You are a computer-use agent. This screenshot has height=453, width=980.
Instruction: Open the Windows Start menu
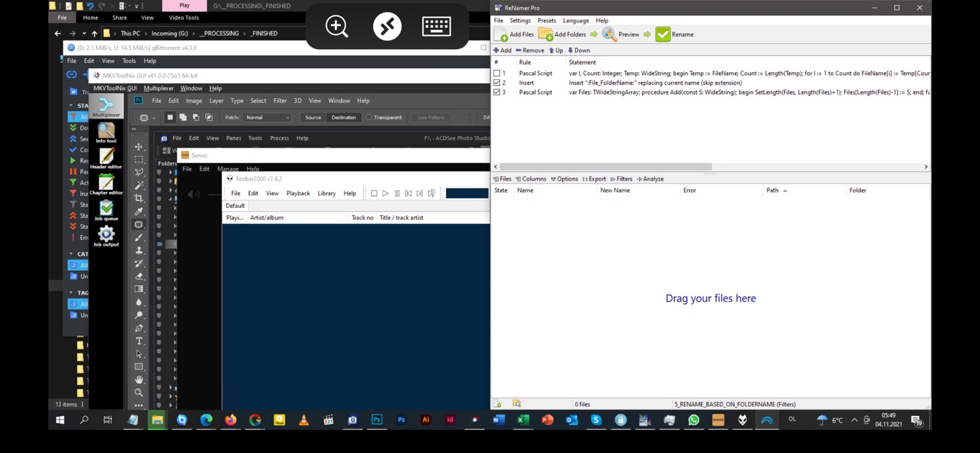click(x=60, y=420)
